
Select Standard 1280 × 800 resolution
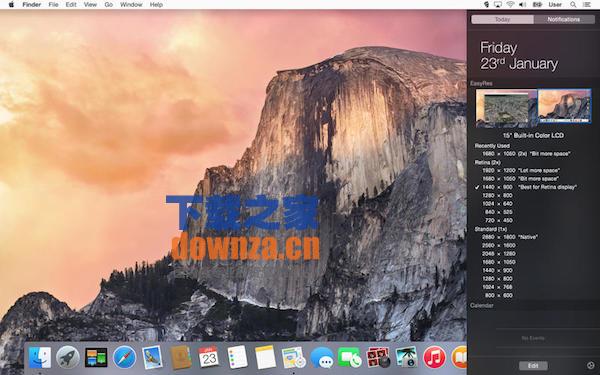click(497, 279)
